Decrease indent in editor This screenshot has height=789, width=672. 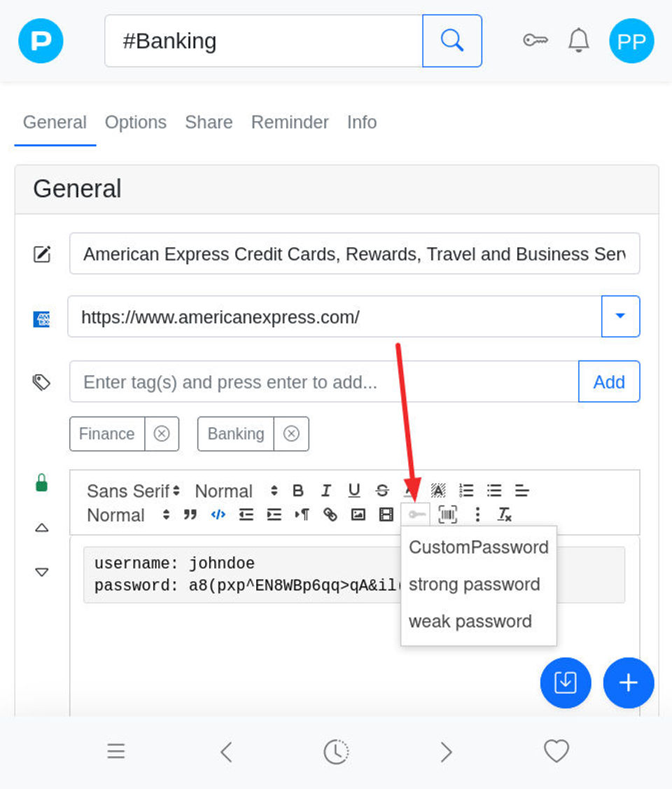pyautogui.click(x=246, y=515)
